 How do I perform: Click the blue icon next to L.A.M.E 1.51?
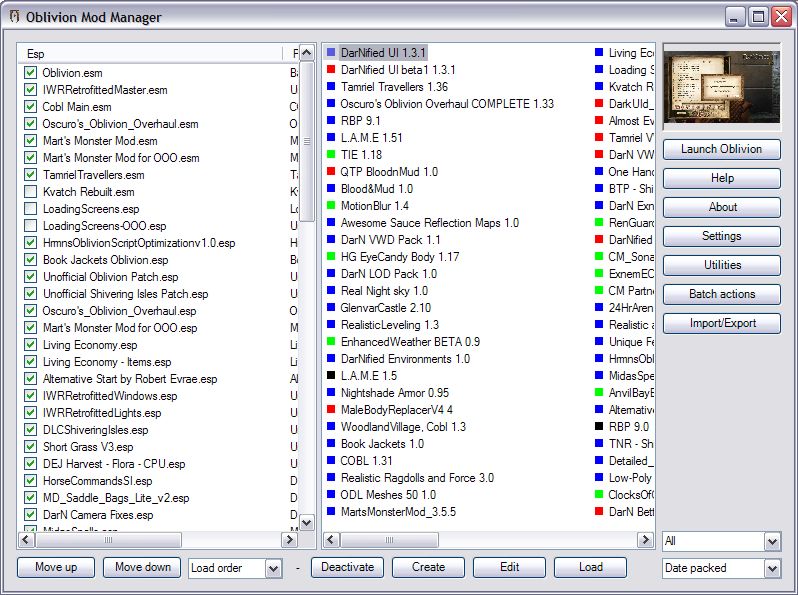(x=331, y=137)
